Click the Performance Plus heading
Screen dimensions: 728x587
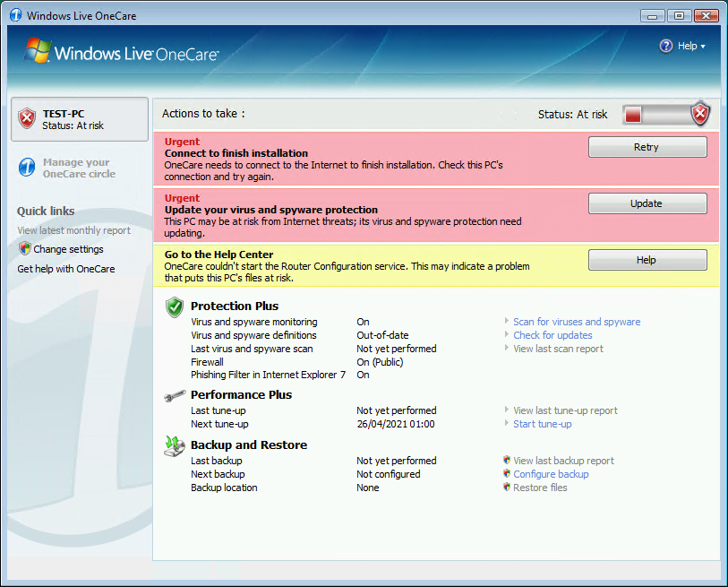(242, 394)
